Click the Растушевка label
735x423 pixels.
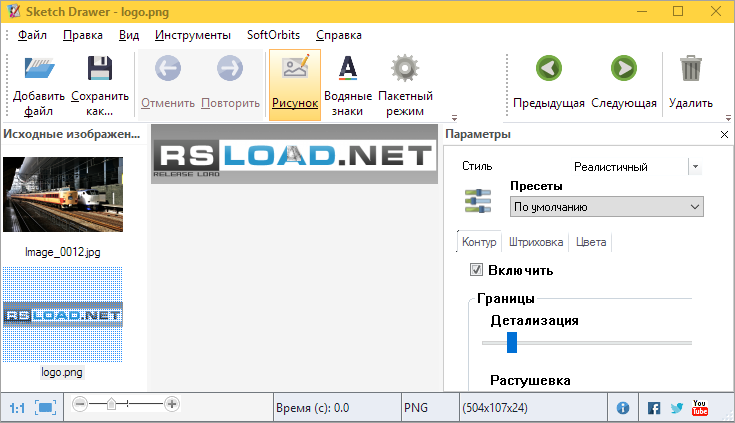tap(530, 380)
